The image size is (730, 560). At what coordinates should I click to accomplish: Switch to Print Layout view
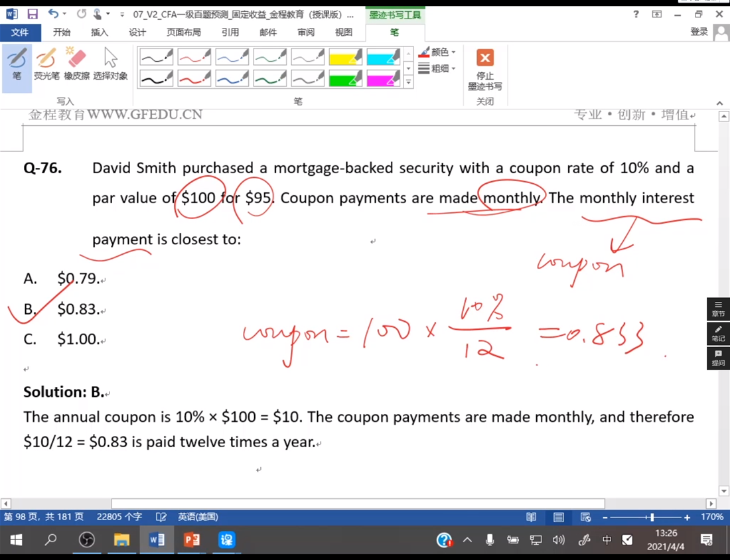point(558,517)
